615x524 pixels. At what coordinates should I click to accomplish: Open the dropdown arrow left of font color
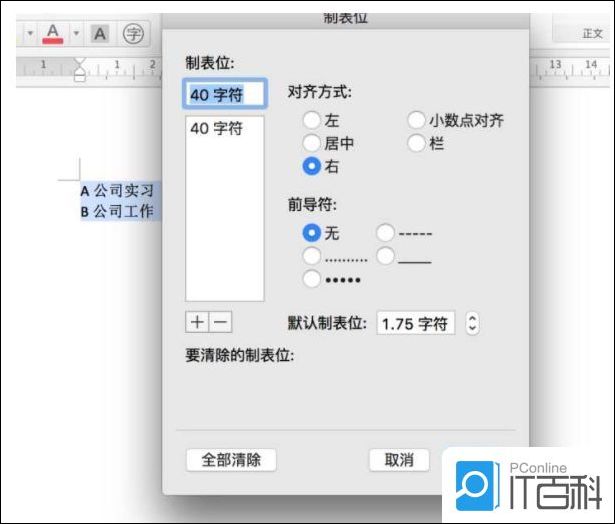coord(30,34)
